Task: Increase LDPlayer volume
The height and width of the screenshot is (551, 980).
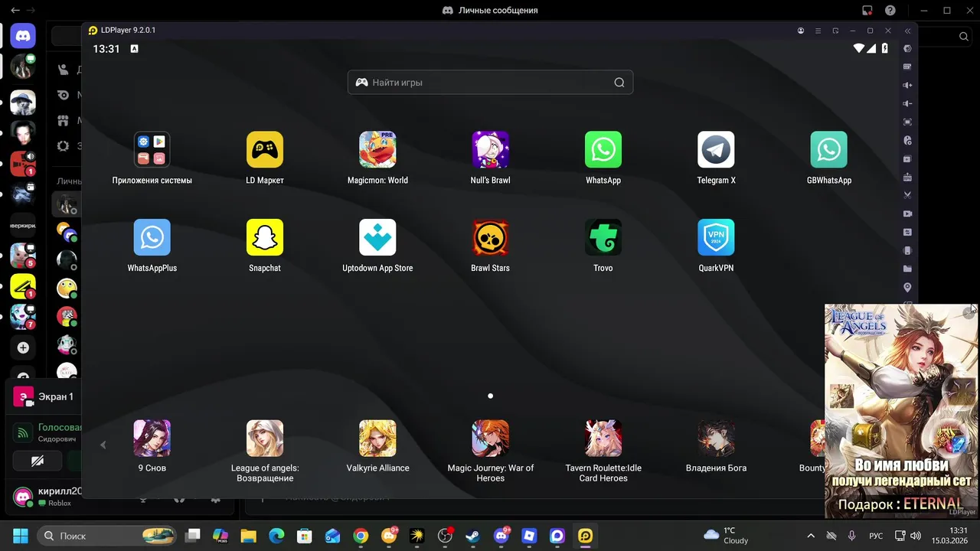Action: point(907,85)
